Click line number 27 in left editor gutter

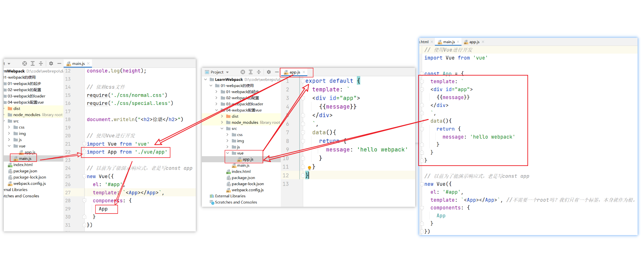tap(68, 193)
